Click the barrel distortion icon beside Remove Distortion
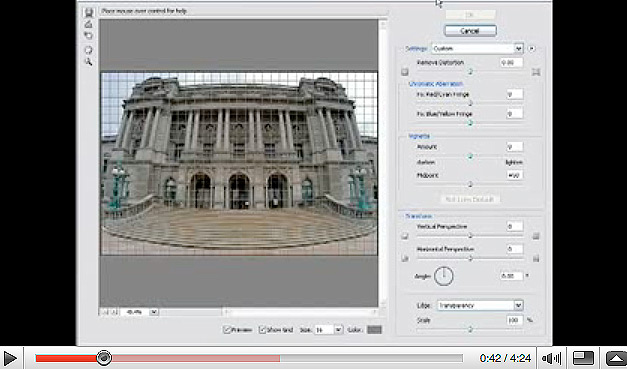Screen dimensions: 627x369 405,72
